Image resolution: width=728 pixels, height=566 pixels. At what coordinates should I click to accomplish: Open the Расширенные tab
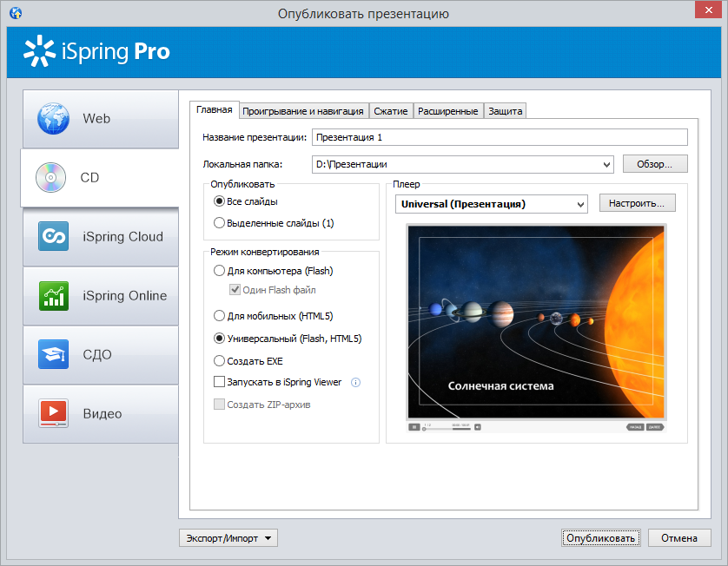448,111
